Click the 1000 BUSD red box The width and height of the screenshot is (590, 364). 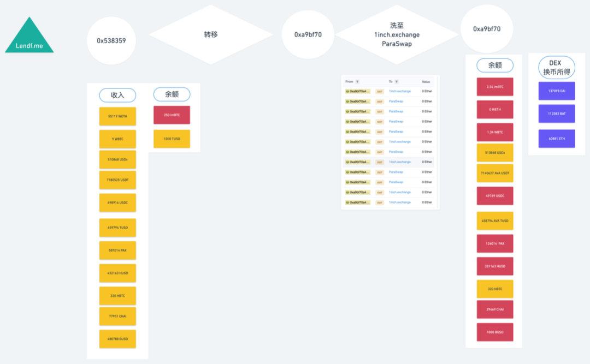pyautogui.click(x=495, y=332)
